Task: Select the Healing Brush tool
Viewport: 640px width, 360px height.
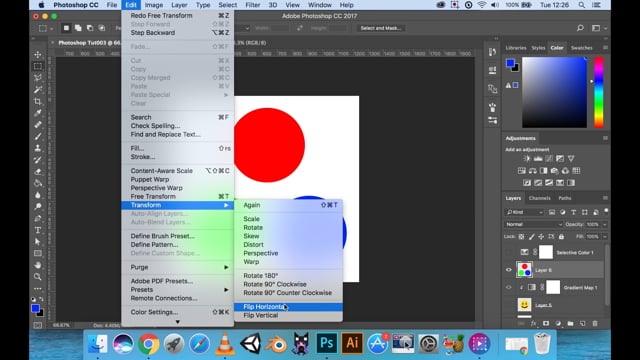Action: click(38, 124)
